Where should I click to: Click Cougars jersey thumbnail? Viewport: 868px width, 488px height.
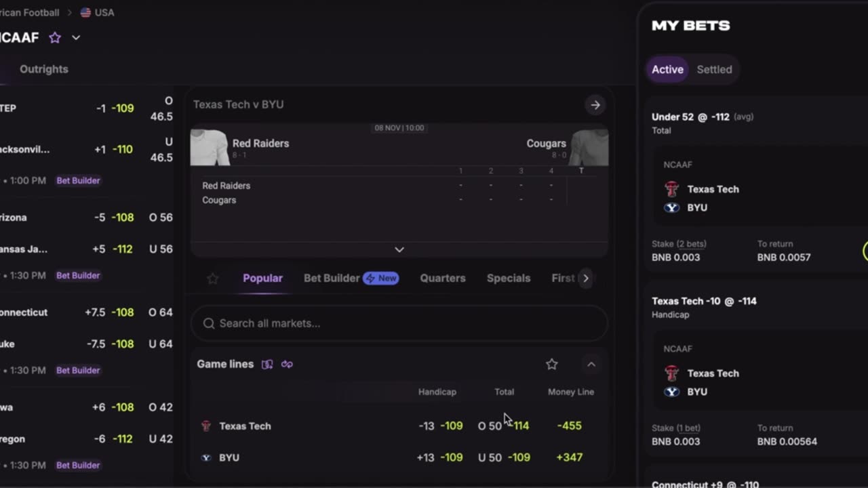(x=589, y=147)
